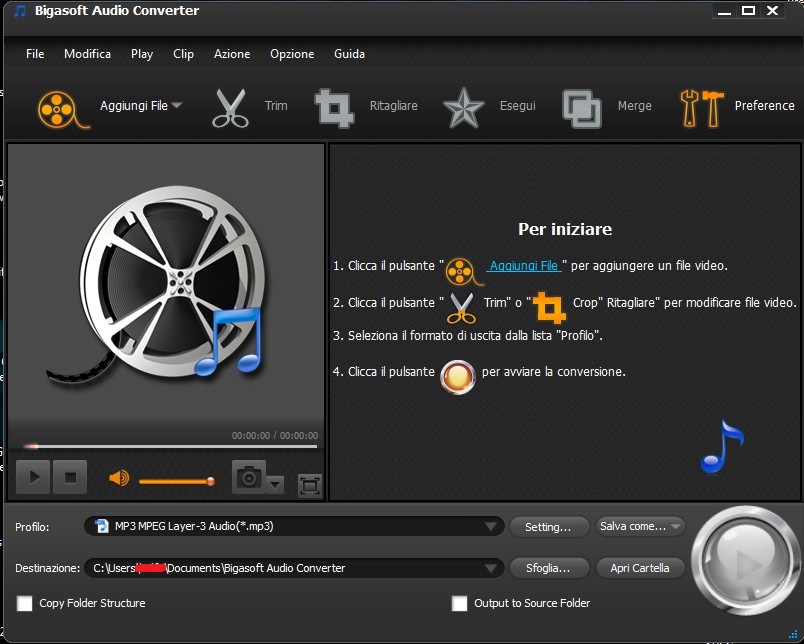Click the Esegui toolbar label
This screenshot has width=804, height=644.
click(517, 106)
